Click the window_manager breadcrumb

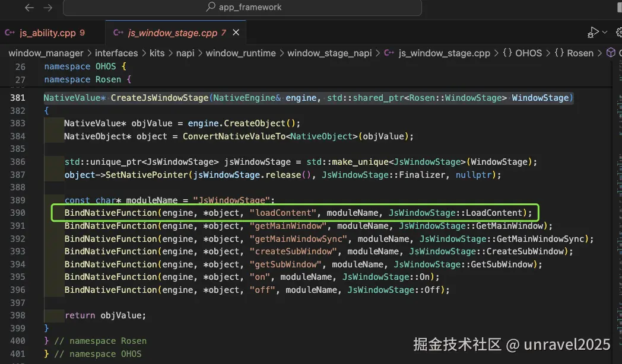coord(46,53)
